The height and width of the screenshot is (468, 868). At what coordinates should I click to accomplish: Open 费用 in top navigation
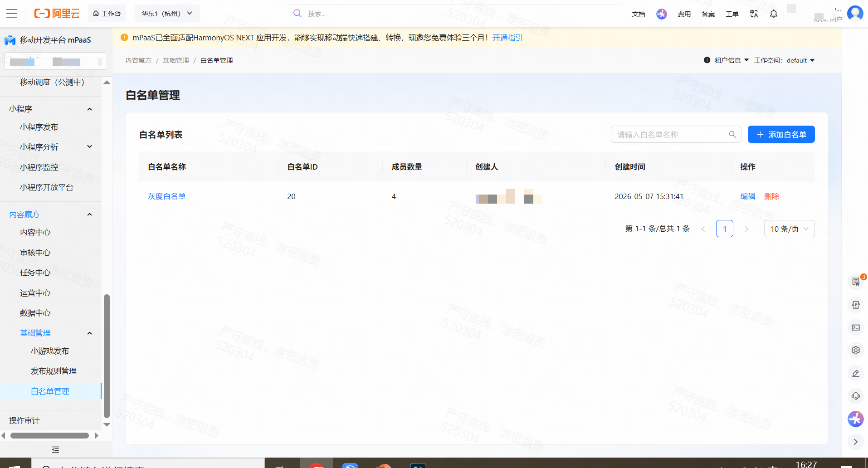point(684,14)
